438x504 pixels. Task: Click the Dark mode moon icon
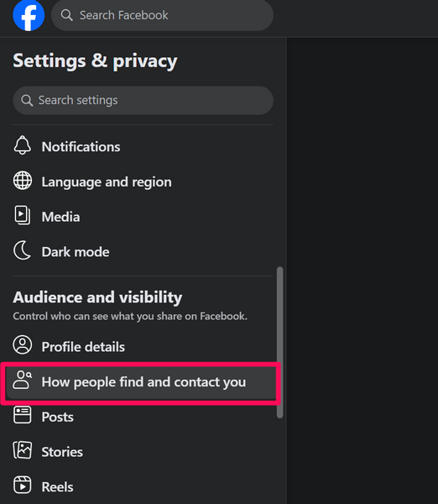click(23, 250)
